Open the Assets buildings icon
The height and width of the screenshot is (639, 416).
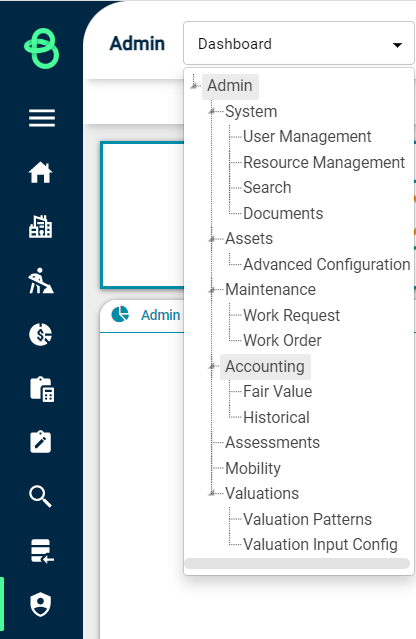tap(41, 226)
